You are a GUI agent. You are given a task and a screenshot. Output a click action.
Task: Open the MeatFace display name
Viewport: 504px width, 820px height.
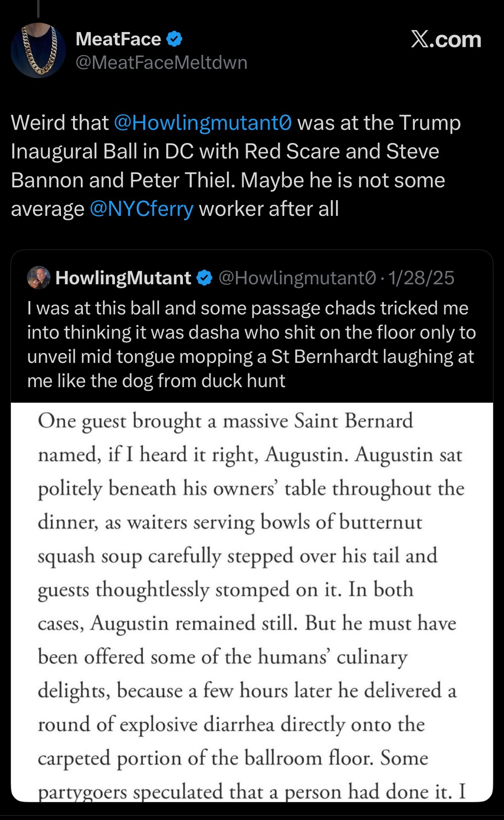[x=118, y=39]
